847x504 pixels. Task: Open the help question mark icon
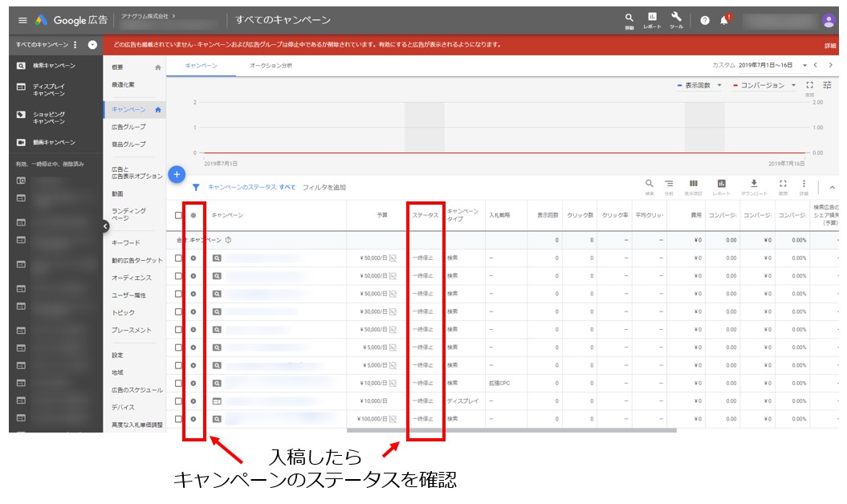click(x=704, y=20)
